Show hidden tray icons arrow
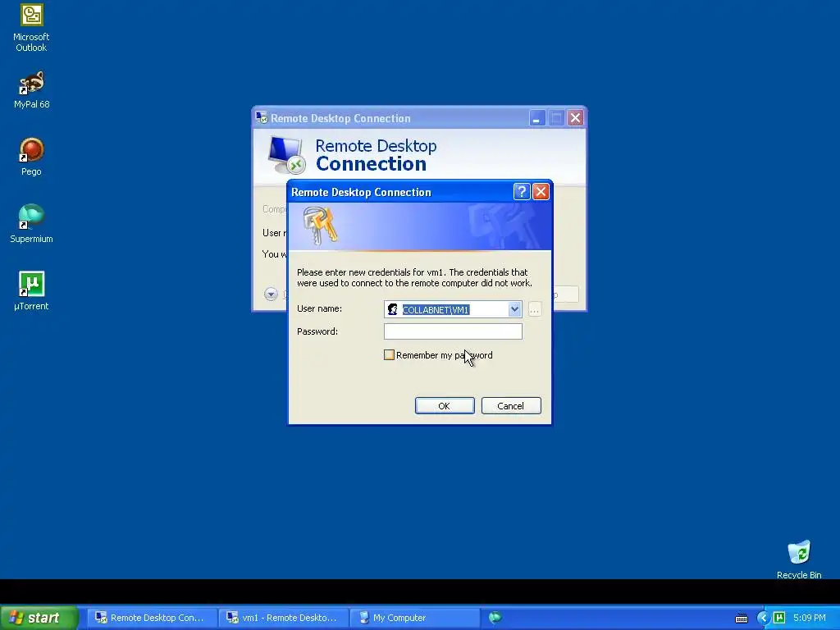 (x=763, y=618)
